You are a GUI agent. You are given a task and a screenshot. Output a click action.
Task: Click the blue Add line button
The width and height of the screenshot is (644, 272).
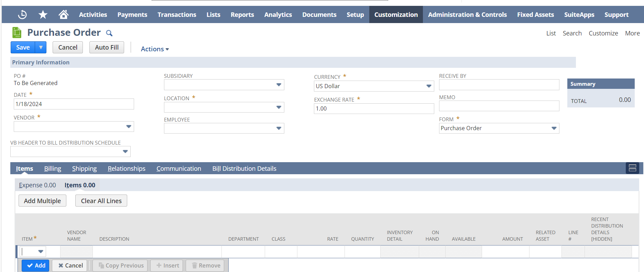(36, 265)
